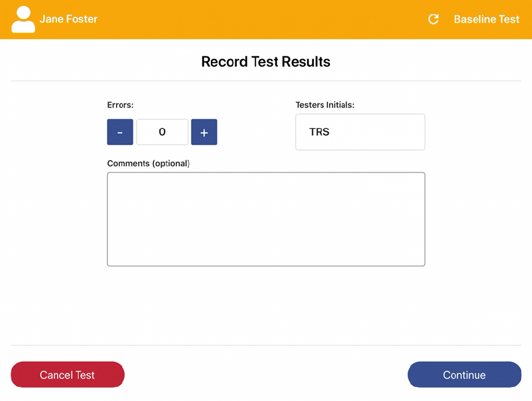Open the Baseline Test header item
The image size is (532, 401).
point(487,19)
